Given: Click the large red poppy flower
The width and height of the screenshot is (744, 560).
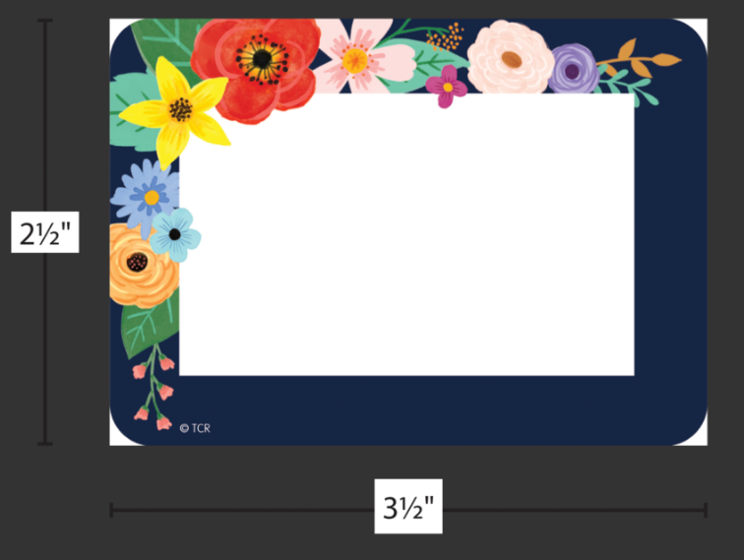Looking at the screenshot, I should (256, 69).
